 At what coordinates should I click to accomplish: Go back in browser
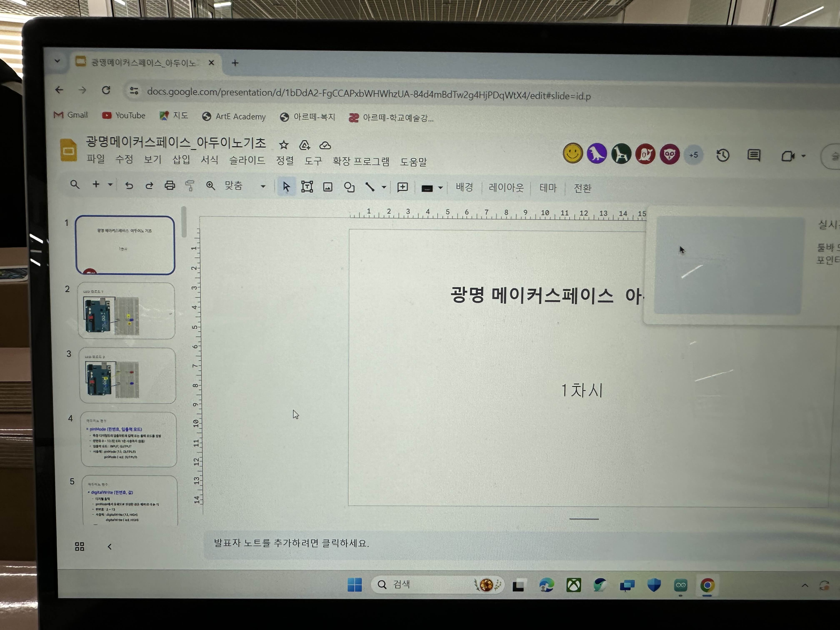coord(59,90)
